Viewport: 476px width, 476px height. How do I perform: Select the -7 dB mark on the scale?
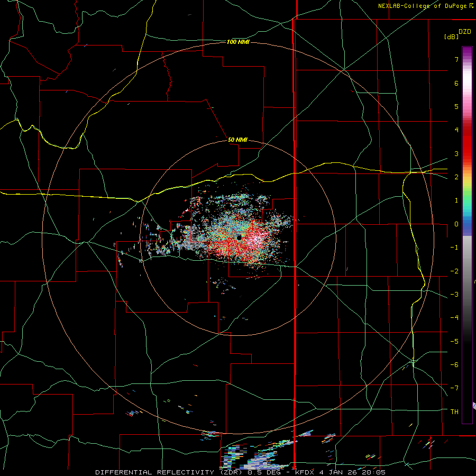click(x=454, y=388)
